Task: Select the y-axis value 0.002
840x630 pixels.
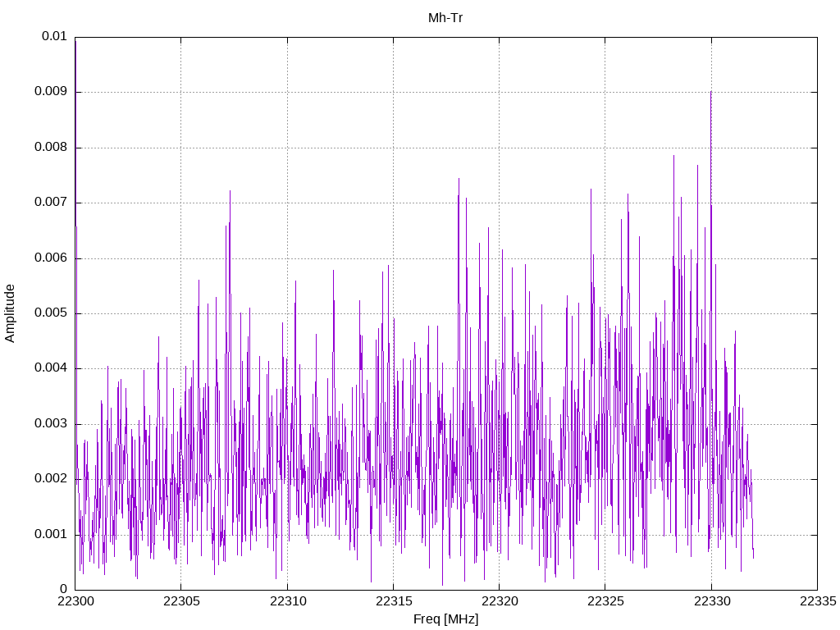Action: click(x=51, y=479)
